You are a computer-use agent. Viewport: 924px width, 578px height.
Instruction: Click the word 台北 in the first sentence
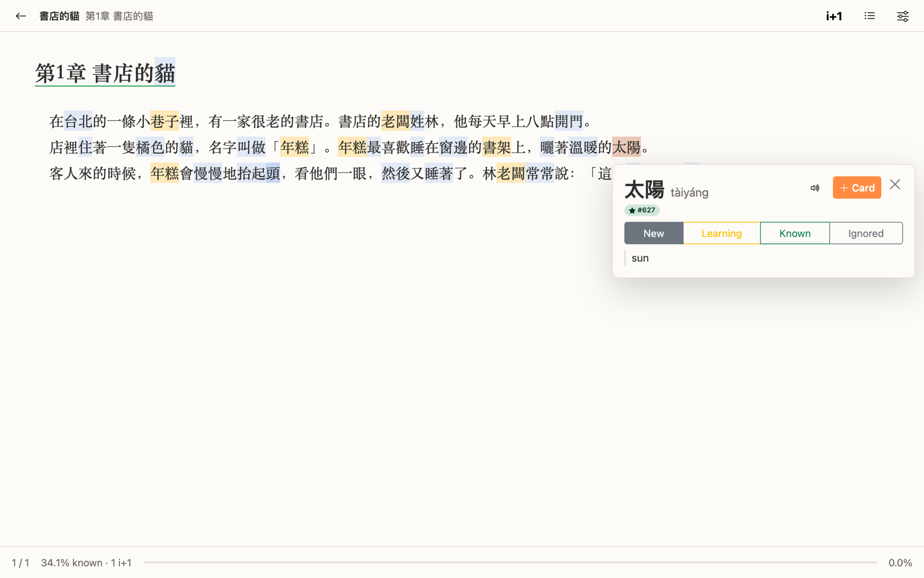(x=78, y=121)
